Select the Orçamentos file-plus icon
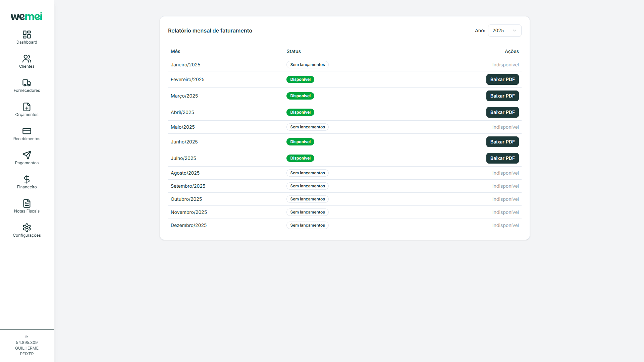This screenshot has height=362, width=644. [27, 107]
